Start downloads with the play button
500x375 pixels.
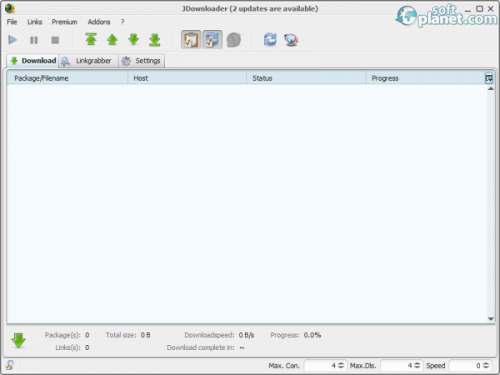coord(12,40)
